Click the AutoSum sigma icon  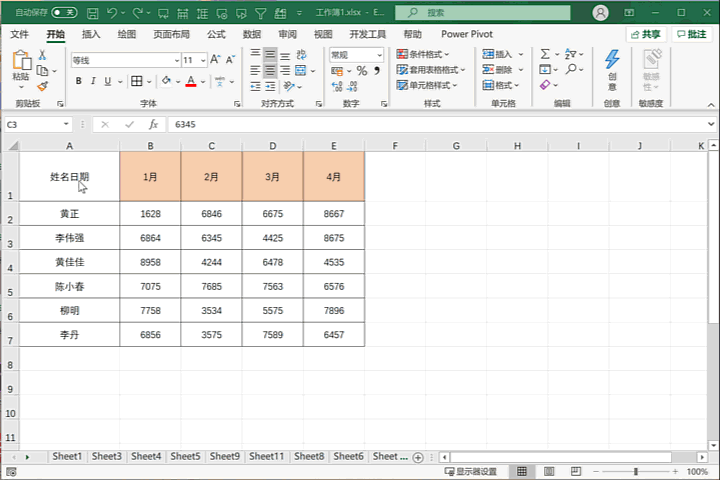545,54
